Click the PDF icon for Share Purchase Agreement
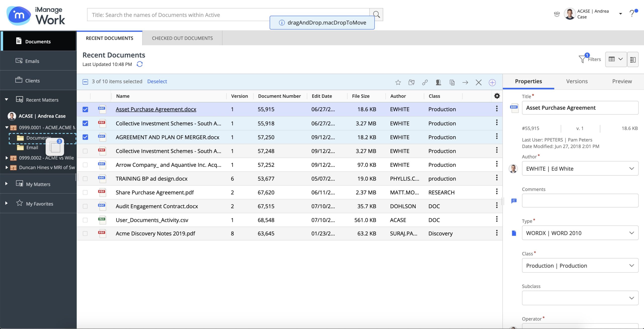The image size is (644, 329). click(x=102, y=192)
